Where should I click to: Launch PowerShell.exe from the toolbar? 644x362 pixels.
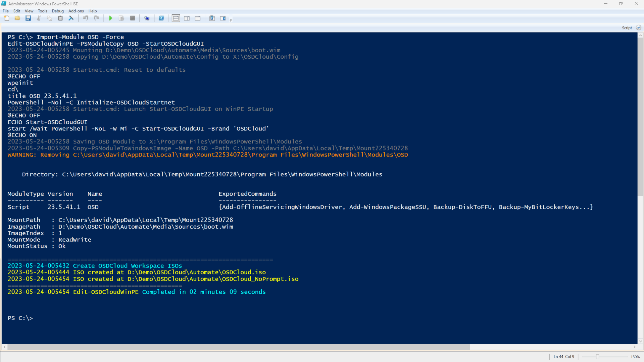pos(161,18)
